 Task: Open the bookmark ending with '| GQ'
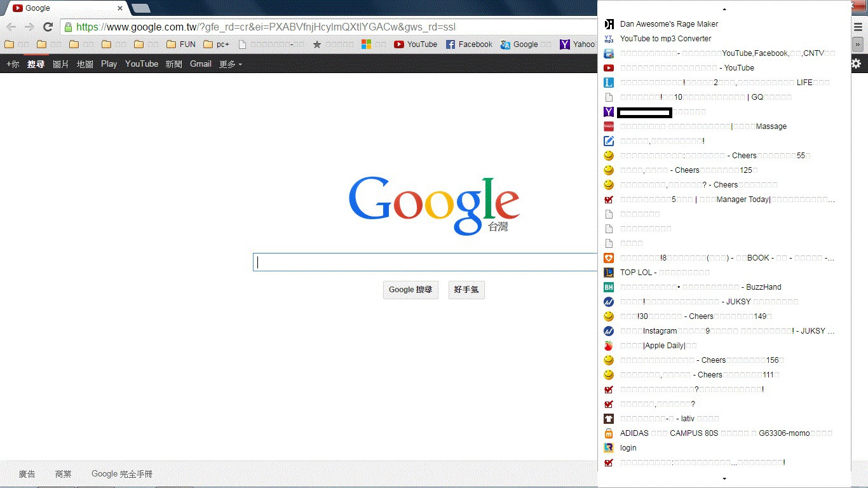coord(724,97)
